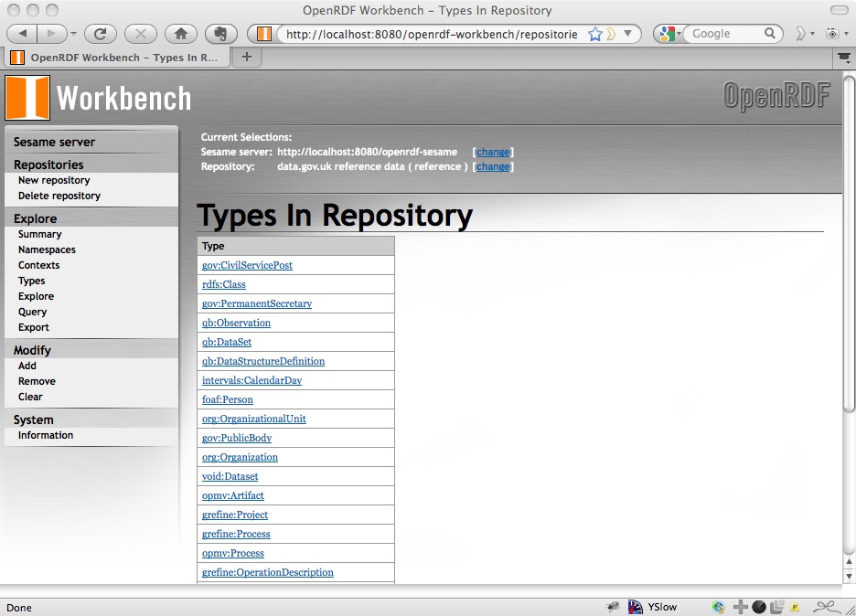
Task: Click Add under Modify
Action: 27,366
